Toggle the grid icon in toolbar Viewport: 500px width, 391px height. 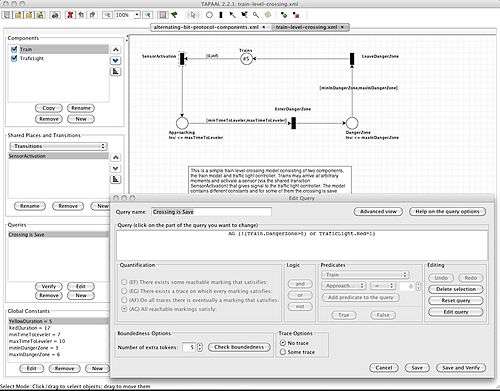pyautogui.click(x=163, y=15)
